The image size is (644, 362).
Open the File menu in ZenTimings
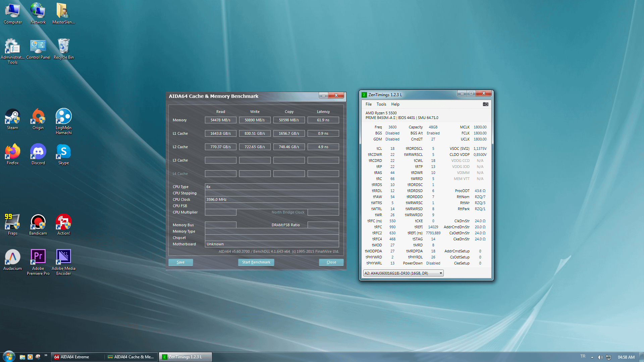coord(369,104)
